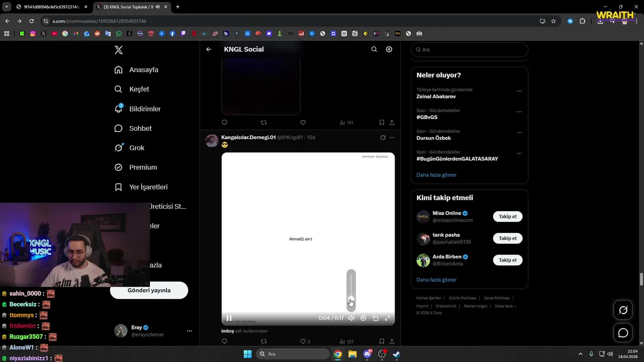Follow Arda Birben

coord(508,260)
